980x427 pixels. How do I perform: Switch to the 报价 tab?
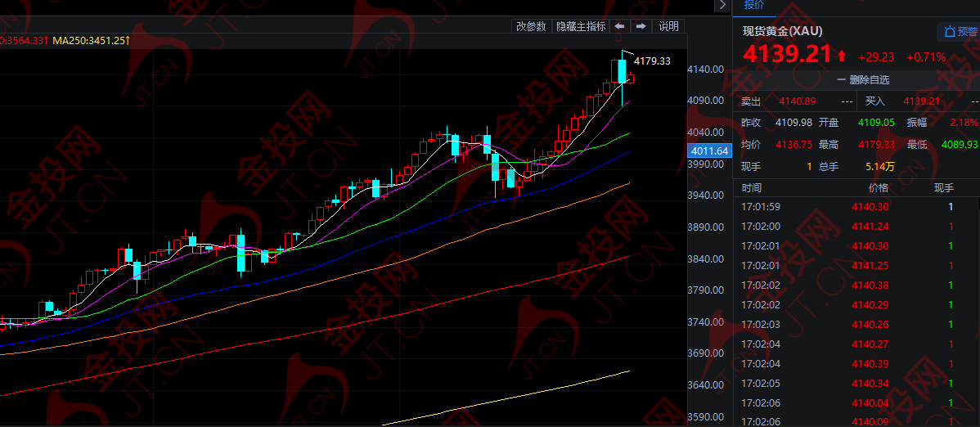point(753,5)
